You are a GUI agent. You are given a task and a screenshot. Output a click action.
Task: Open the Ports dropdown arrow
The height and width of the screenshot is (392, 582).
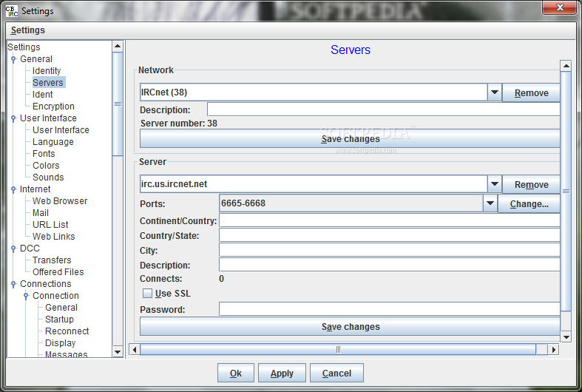click(x=490, y=203)
